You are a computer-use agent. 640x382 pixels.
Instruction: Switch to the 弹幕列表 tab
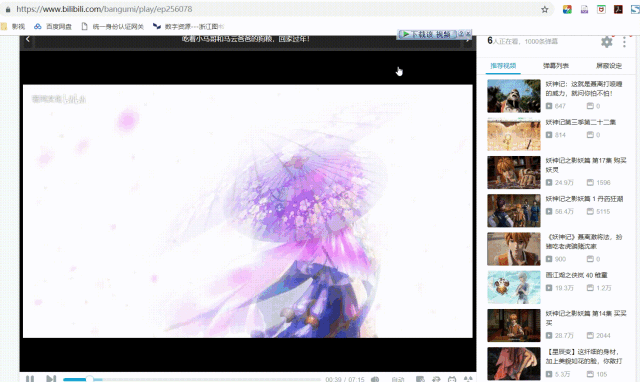coord(556,66)
